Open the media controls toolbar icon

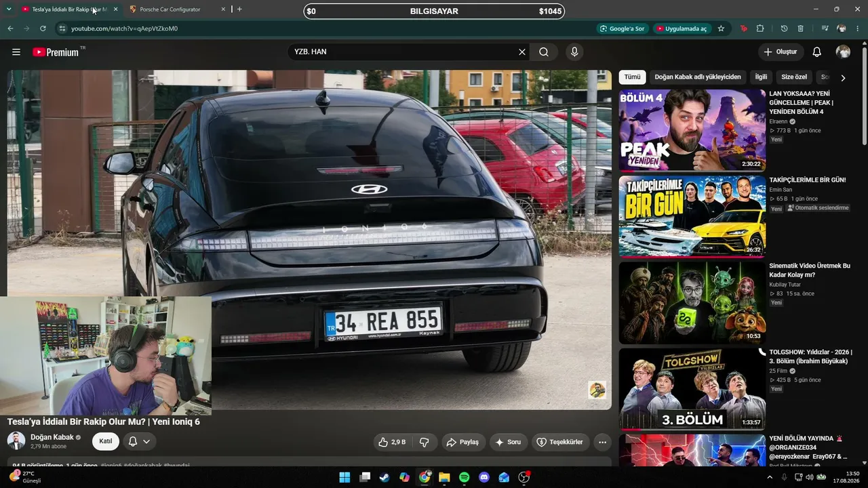pyautogui.click(x=825, y=28)
